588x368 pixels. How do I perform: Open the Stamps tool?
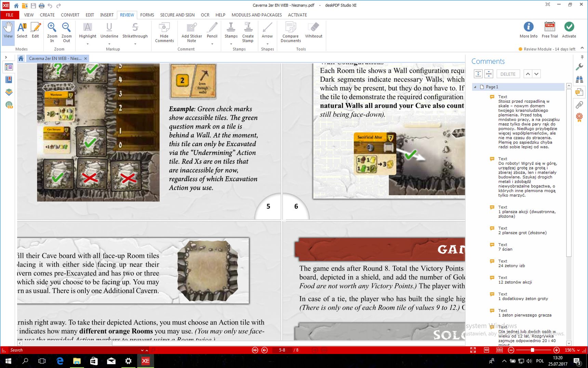coord(231,30)
